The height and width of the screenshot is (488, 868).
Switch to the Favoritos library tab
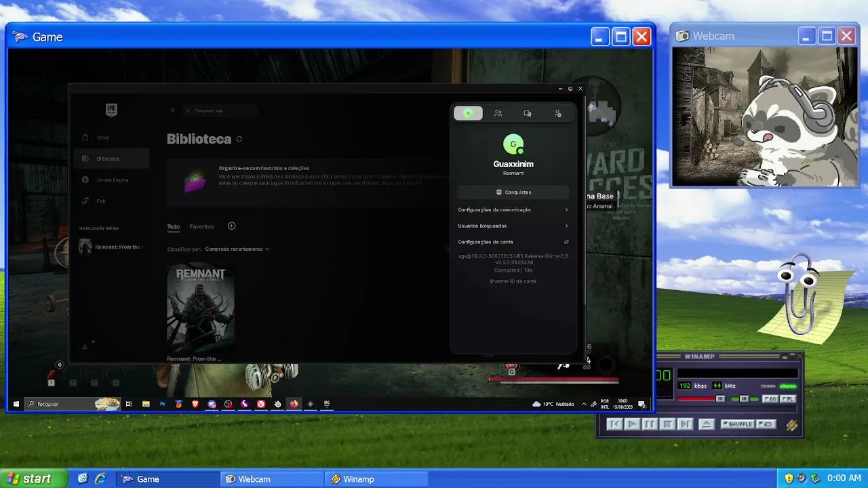(201, 226)
